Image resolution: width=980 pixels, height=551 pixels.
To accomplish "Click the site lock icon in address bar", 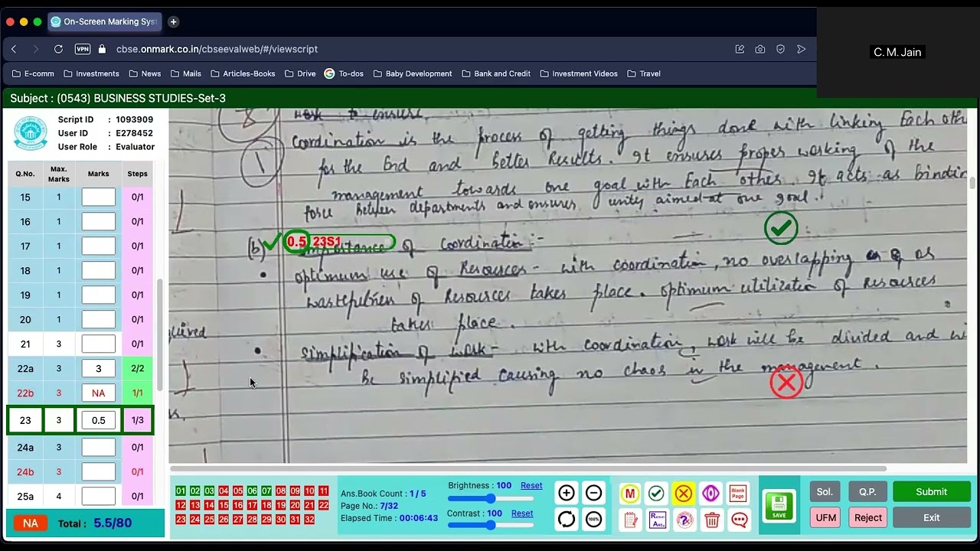I will tap(102, 49).
